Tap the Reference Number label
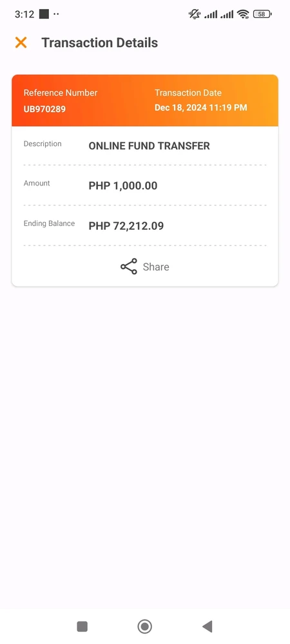Image resolution: width=290 pixels, height=644 pixels. point(61,93)
